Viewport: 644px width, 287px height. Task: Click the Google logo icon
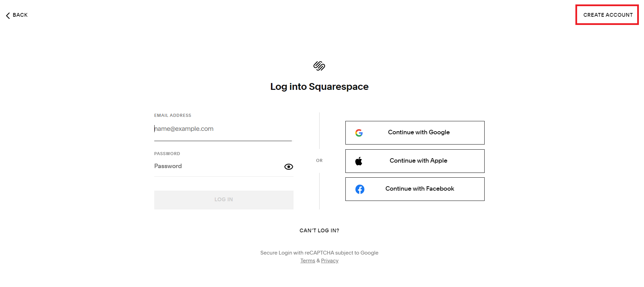click(359, 133)
